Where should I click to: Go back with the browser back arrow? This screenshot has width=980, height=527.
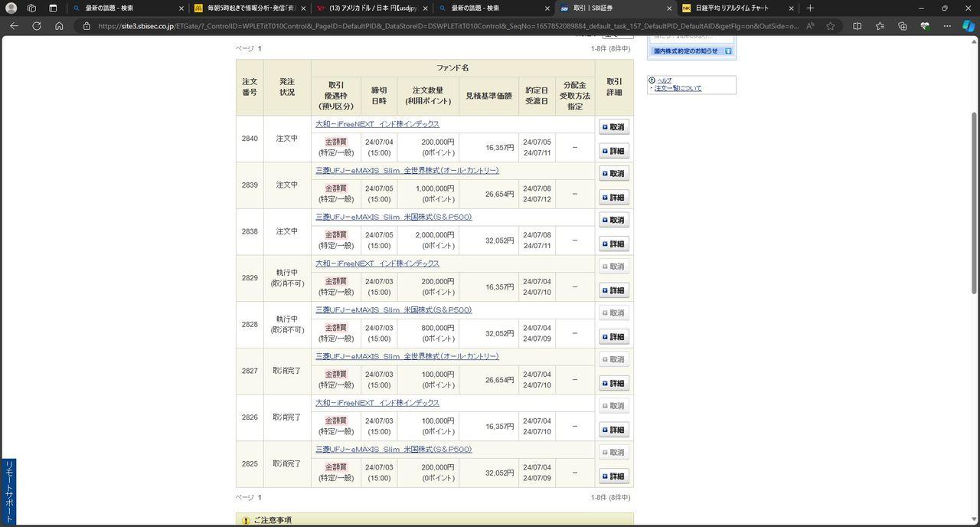coord(14,25)
